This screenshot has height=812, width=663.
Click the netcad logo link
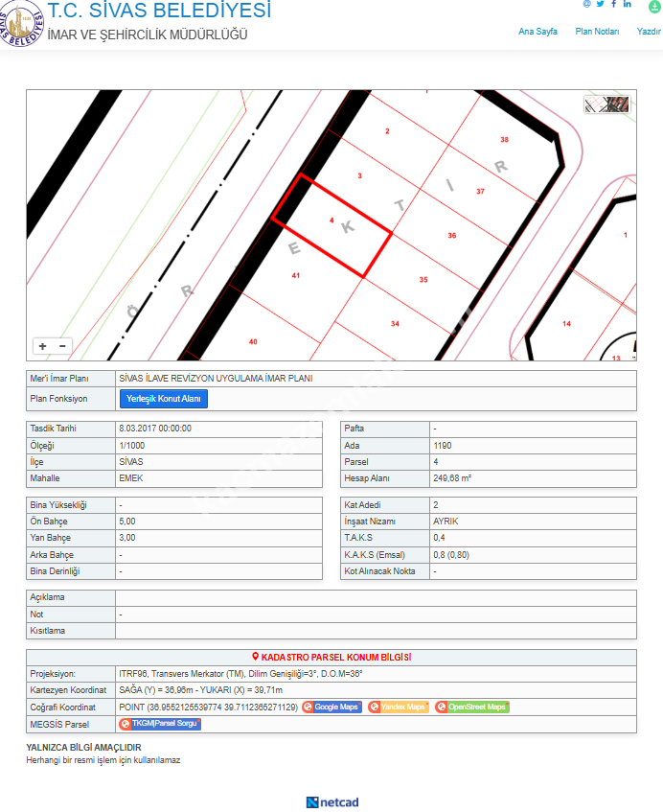click(331, 801)
